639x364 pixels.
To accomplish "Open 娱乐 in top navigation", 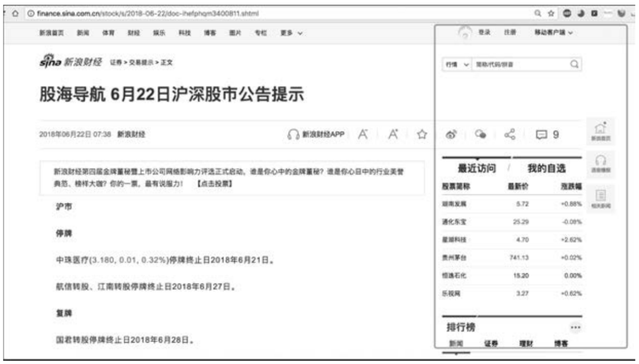I will tap(159, 33).
